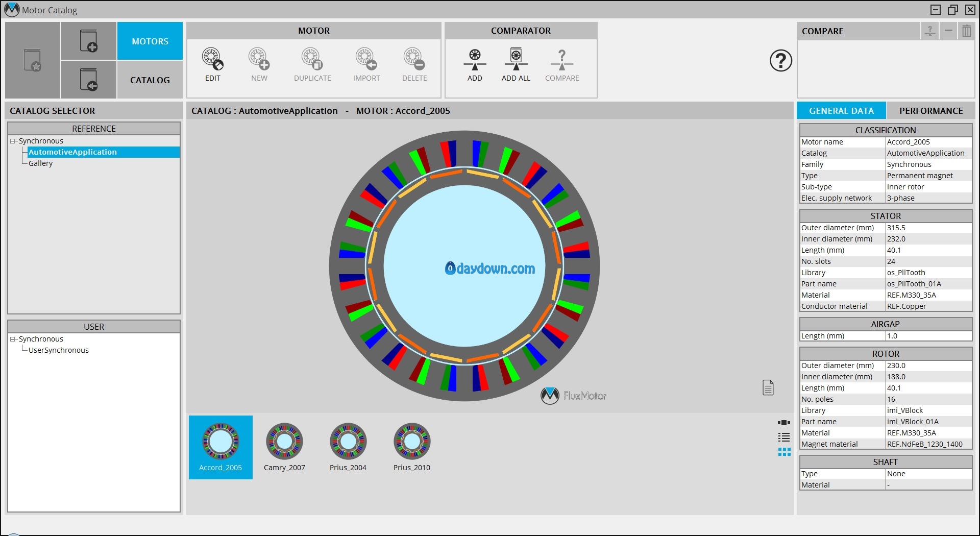Click the trash icon in COMPARE panel
The image size is (980, 536).
[966, 31]
